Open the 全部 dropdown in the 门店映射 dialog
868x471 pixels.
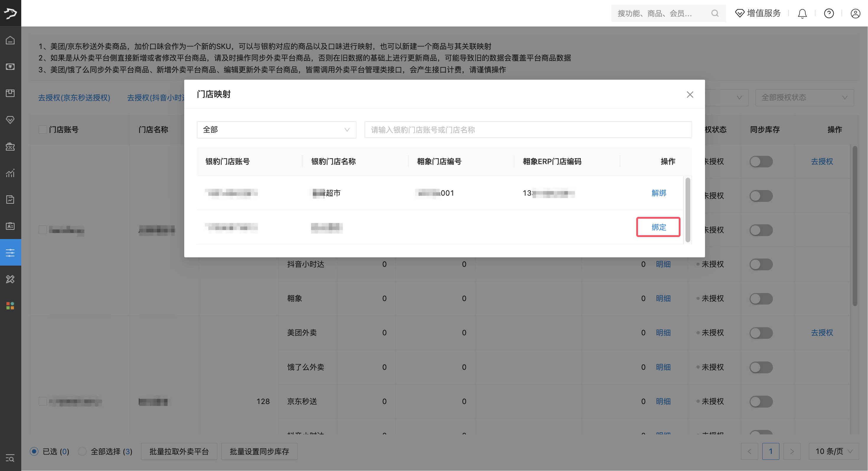click(x=276, y=130)
